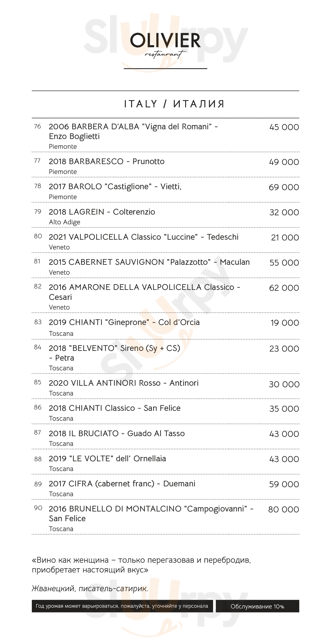This screenshot has width=331, height=644.
Task: Pick the 2016 Amarone della Valpolicella Cesari
Action: pyautogui.click(x=144, y=292)
